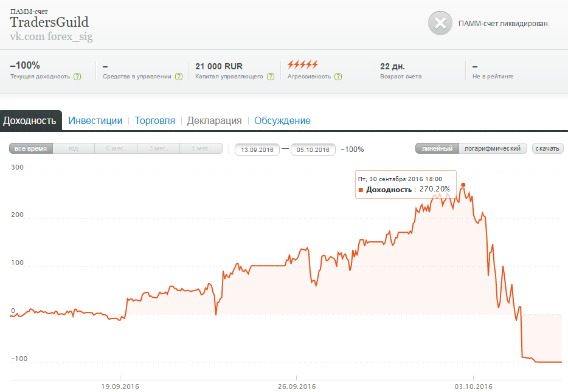Click the '–100%' current yield value
The width and height of the screenshot is (568, 392).
(25, 65)
